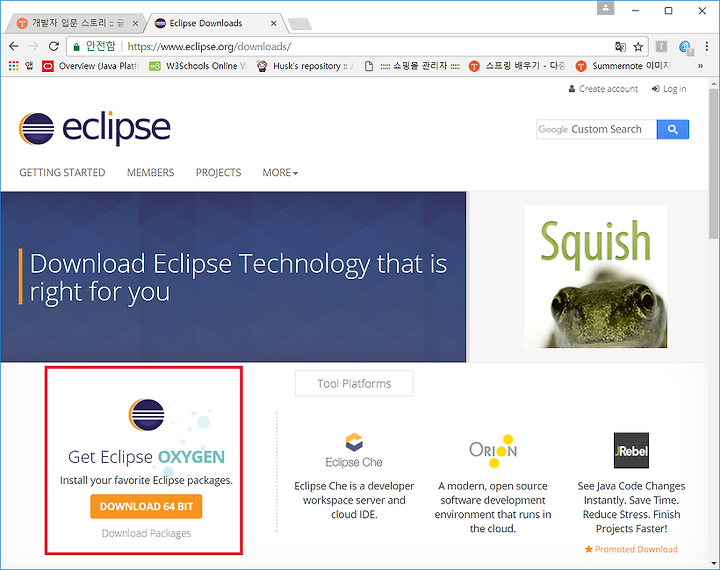Viewport: 720px width, 570px height.
Task: Click the DOWNLOAD 64 BIT button
Action: coord(146,506)
